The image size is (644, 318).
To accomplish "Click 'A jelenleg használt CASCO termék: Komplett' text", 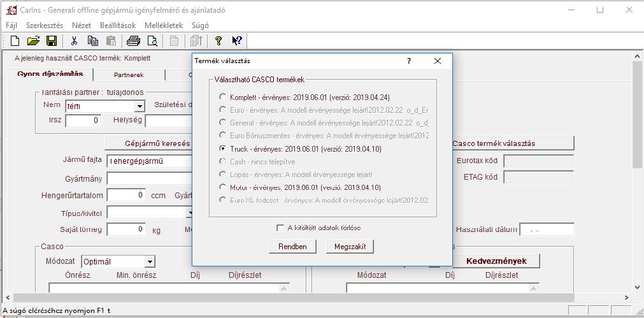I will pyautogui.click(x=83, y=59).
